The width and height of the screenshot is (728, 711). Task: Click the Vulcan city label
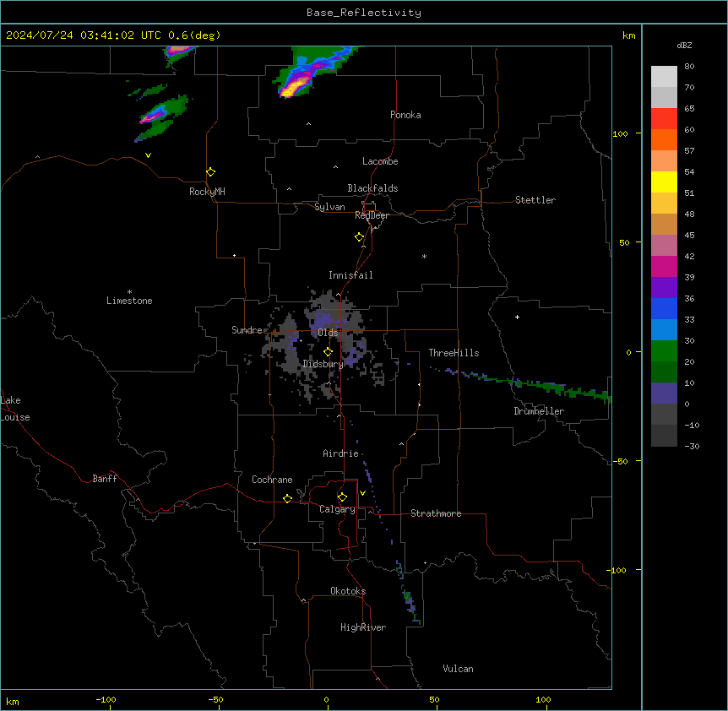459,669
